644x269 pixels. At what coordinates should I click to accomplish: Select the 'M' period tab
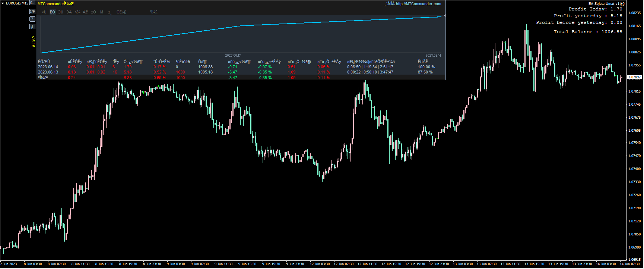point(102,12)
